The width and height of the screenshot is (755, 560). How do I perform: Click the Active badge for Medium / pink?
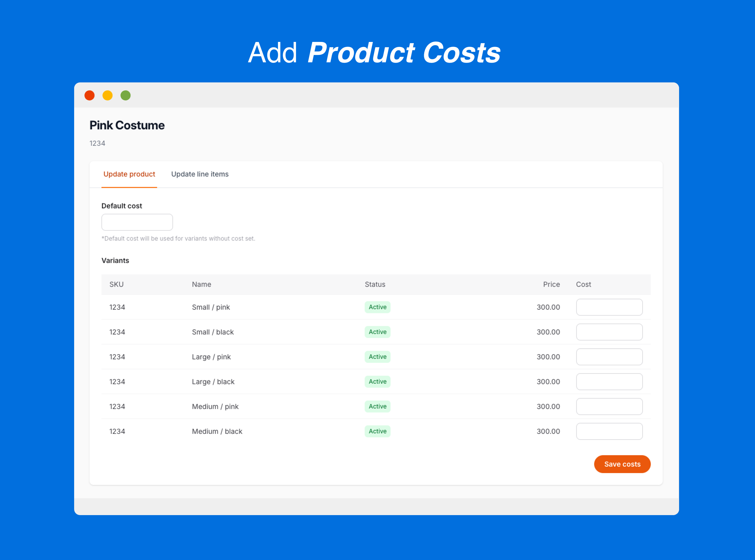tap(377, 406)
